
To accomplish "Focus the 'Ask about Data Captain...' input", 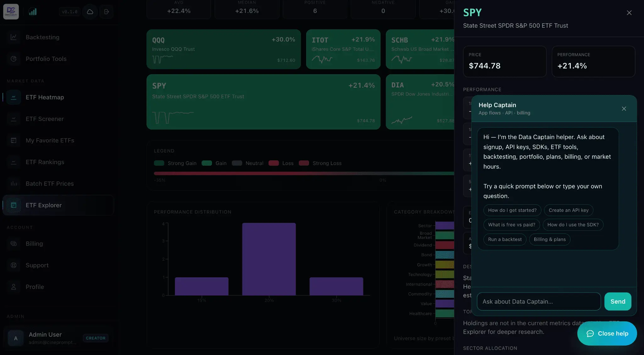I will click(x=539, y=302).
